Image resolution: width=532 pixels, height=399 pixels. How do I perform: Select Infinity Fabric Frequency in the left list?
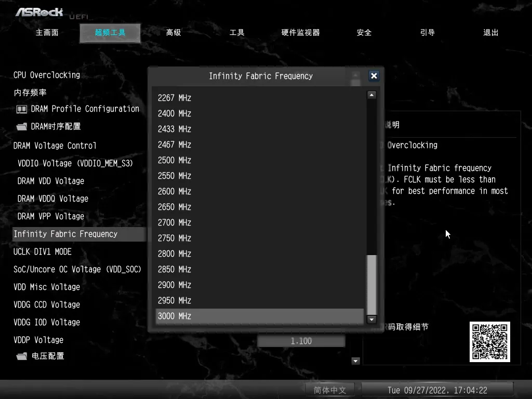tap(79, 234)
